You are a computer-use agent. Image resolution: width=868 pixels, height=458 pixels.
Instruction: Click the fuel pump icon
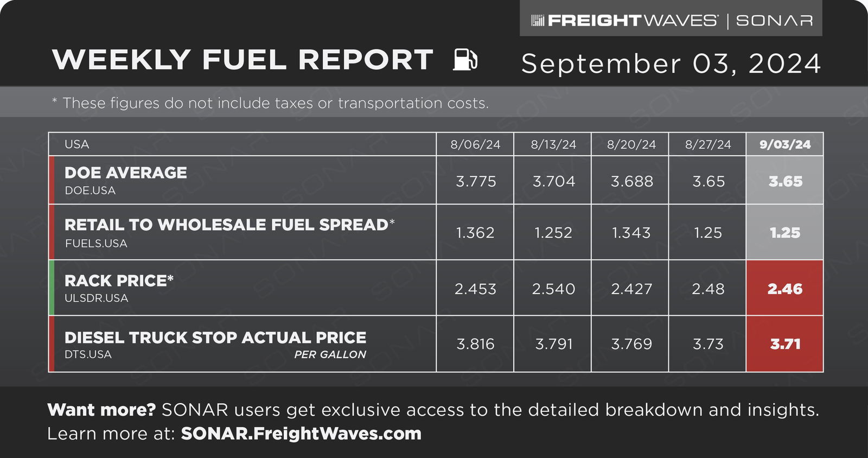pos(465,59)
